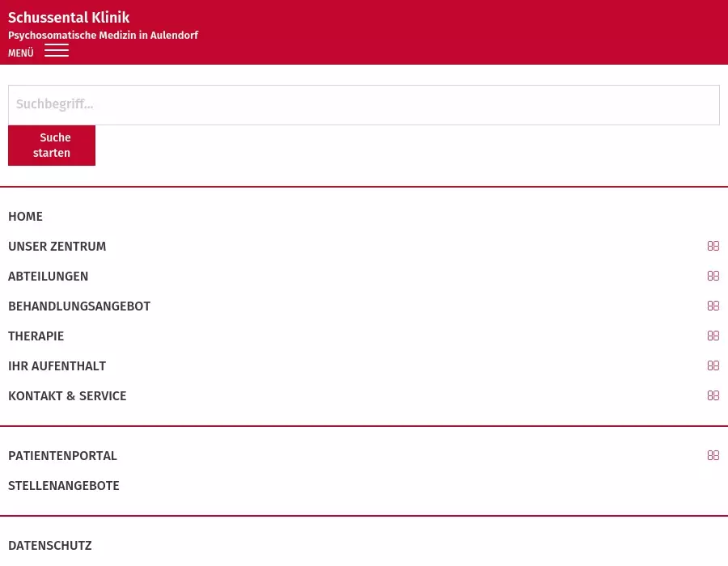
Task: Select the Therapie menu item
Action: coord(36,336)
